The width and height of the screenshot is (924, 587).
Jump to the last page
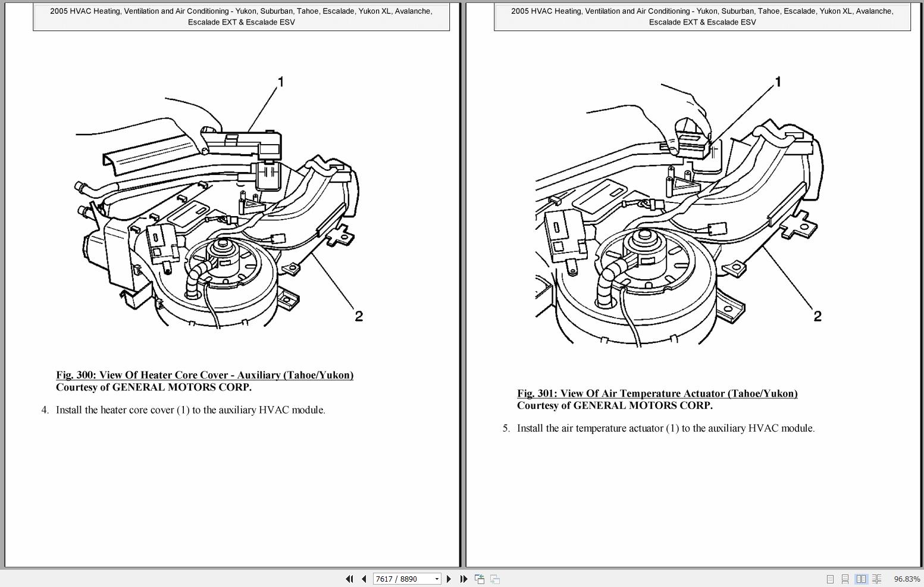pyautogui.click(x=463, y=579)
